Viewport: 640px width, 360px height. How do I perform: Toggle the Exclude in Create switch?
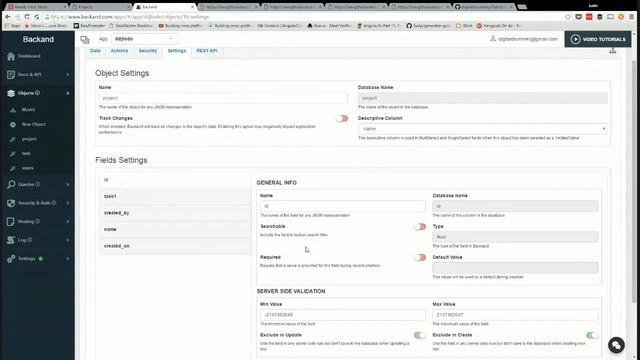592,335
